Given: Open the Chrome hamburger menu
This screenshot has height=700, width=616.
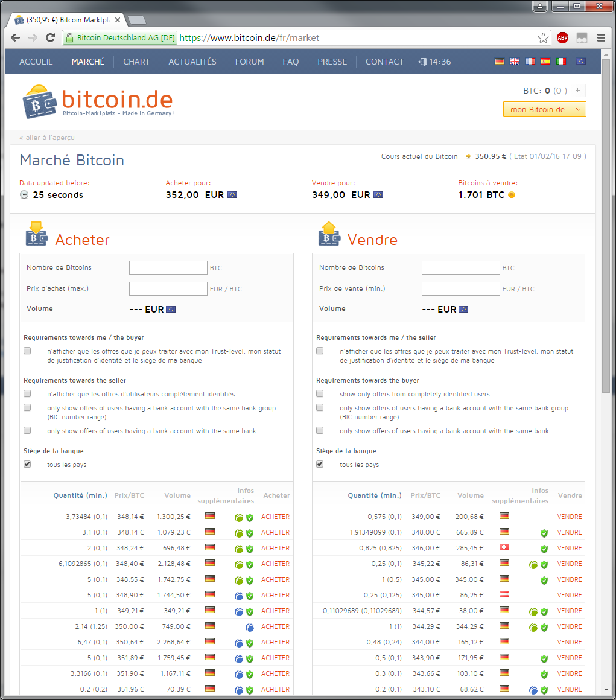Looking at the screenshot, I should (601, 38).
